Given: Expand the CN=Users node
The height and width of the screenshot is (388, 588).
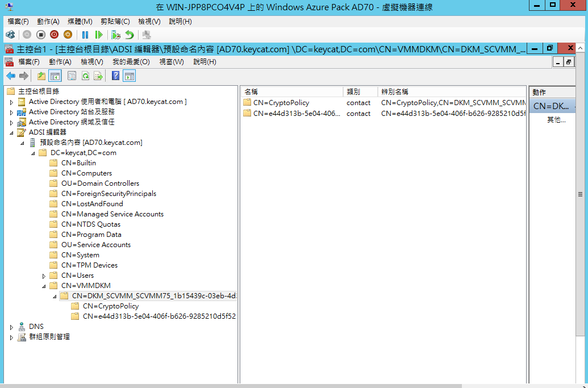Looking at the screenshot, I should (44, 276).
